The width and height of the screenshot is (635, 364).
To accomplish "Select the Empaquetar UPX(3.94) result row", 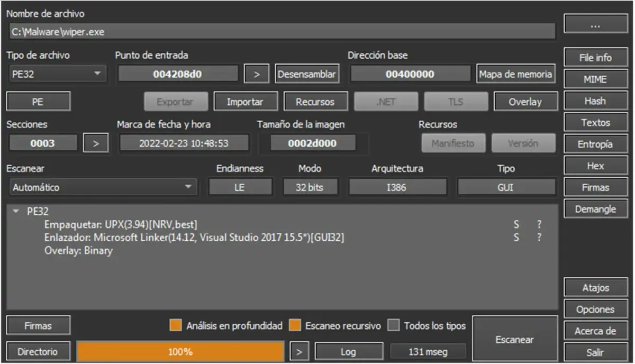I will 121,224.
